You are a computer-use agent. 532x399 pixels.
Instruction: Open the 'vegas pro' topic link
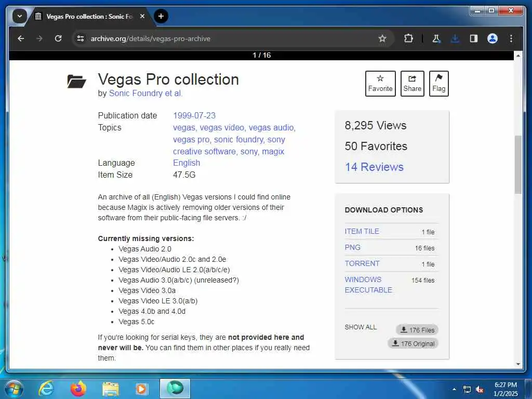(191, 139)
